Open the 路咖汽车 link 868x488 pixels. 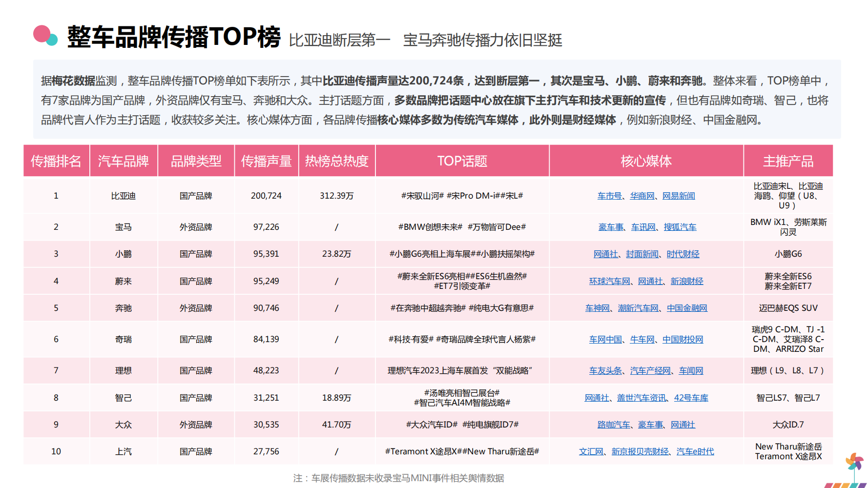(614, 425)
